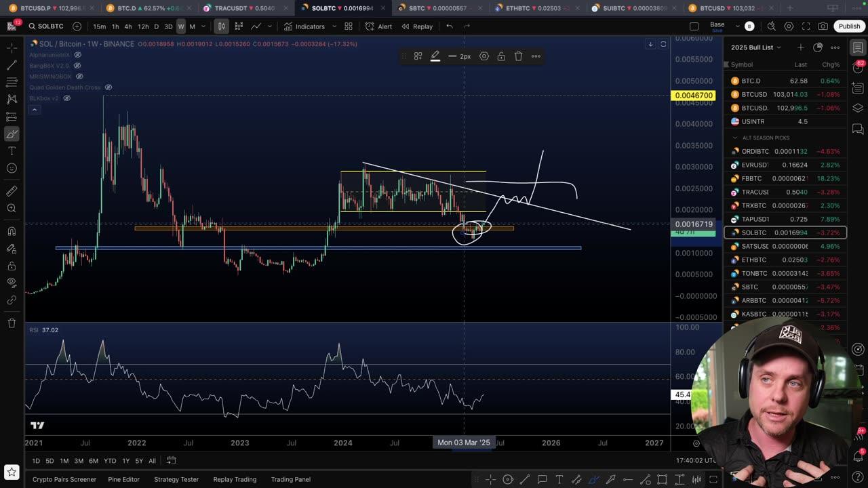Lock the selected drawing in floating toolbar
The width and height of the screenshot is (868, 488).
[501, 56]
